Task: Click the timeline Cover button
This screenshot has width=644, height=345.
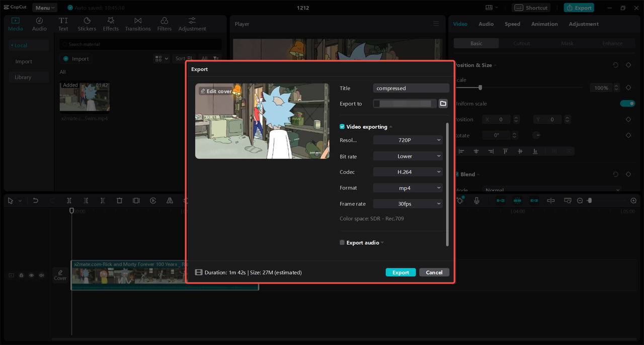Action: 60,275
